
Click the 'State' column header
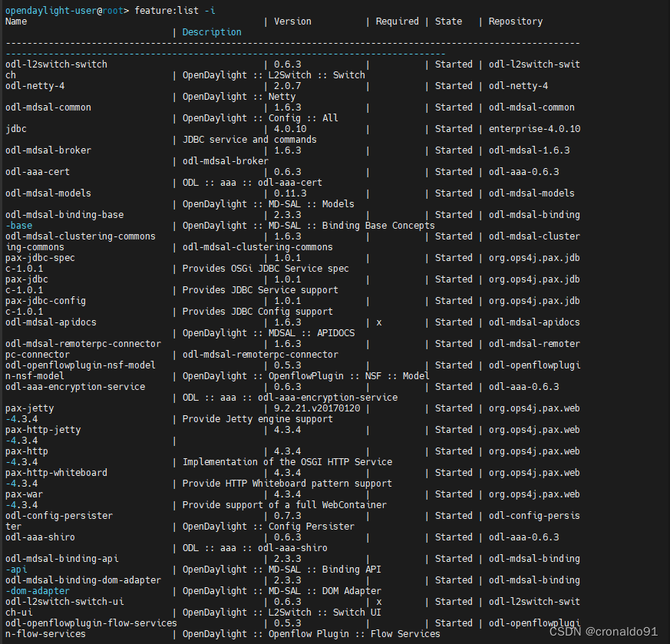pyautogui.click(x=448, y=21)
